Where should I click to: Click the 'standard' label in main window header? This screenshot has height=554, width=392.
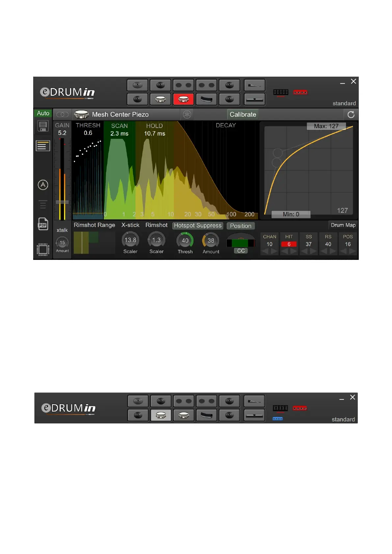point(344,103)
